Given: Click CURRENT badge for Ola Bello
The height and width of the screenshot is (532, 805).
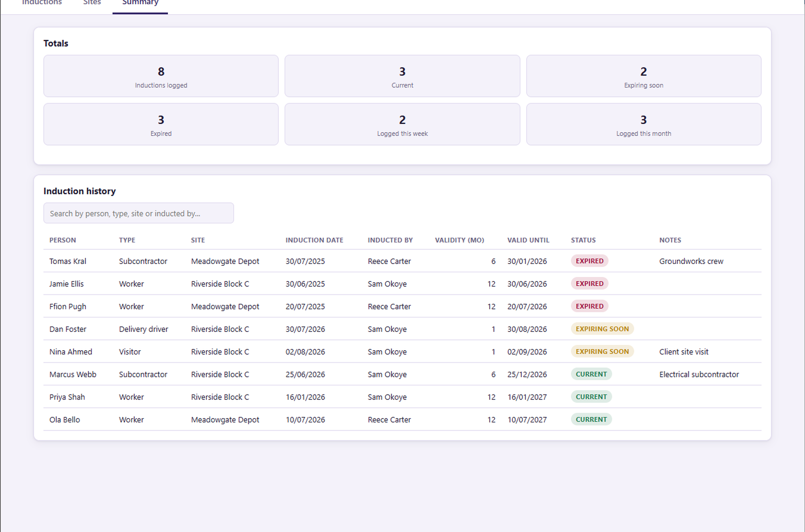Looking at the screenshot, I should click(591, 419).
